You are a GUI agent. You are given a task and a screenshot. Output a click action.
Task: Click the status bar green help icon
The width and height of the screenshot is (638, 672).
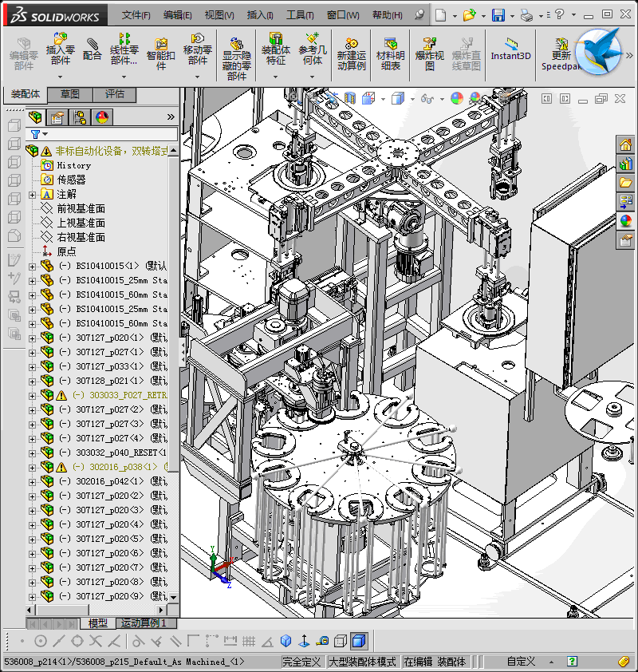coord(572,662)
